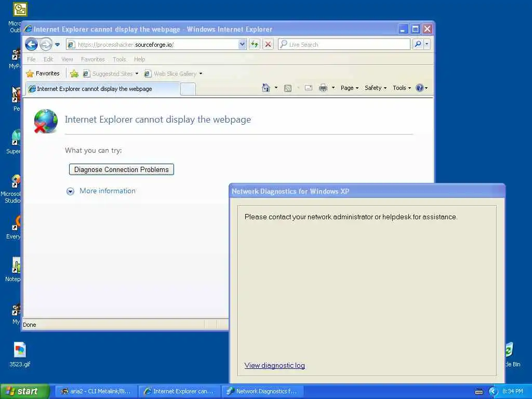Open recent pages dropdown next to Forward
Viewport: 532px width, 399px height.
(57, 45)
